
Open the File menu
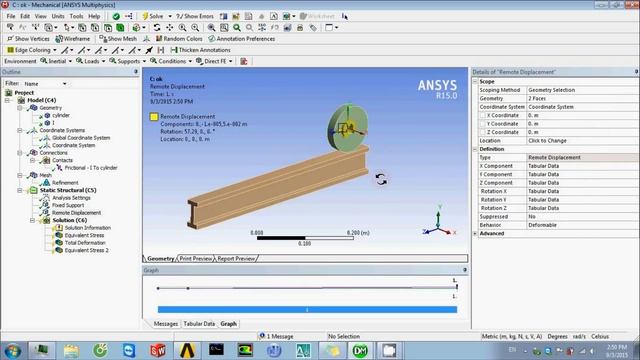(x=11, y=16)
